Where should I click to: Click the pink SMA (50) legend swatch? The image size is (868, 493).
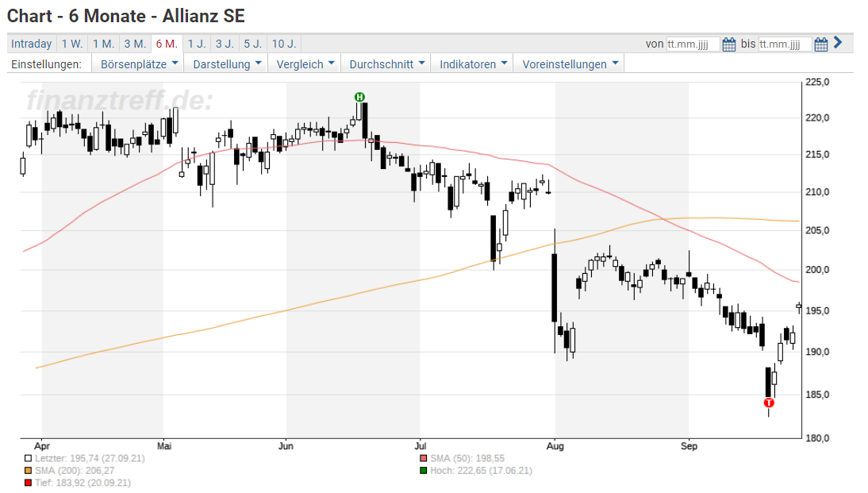coord(424,459)
